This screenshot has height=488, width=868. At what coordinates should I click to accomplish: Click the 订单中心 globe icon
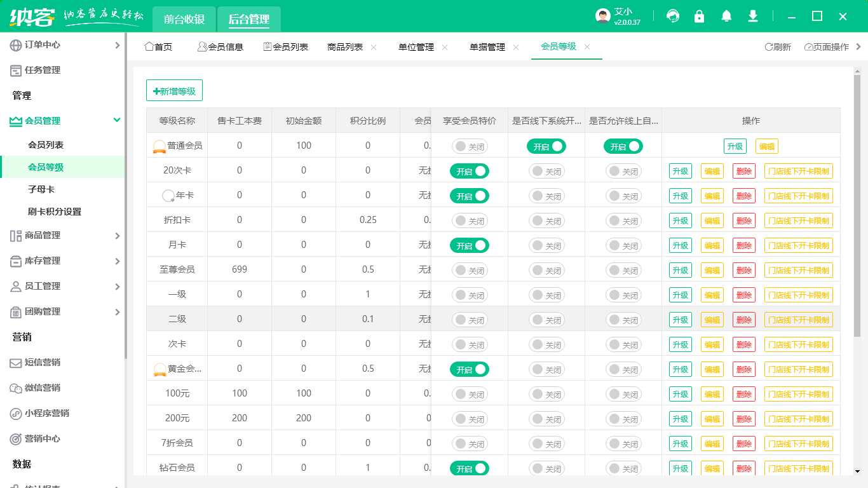click(16, 45)
